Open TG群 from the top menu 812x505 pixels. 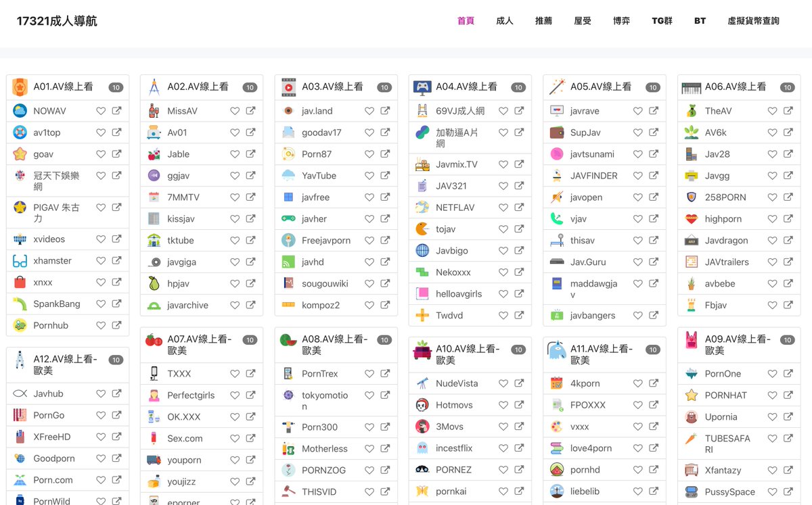[662, 21]
